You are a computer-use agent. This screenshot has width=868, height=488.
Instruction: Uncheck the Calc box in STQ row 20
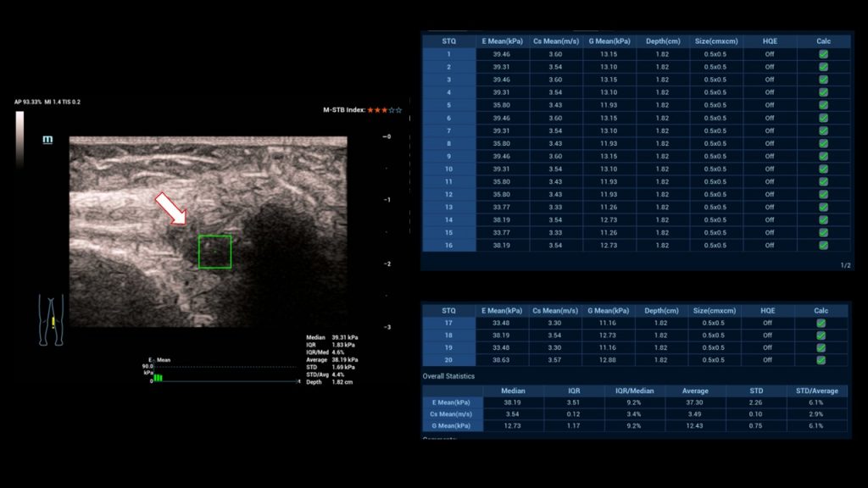coord(821,359)
